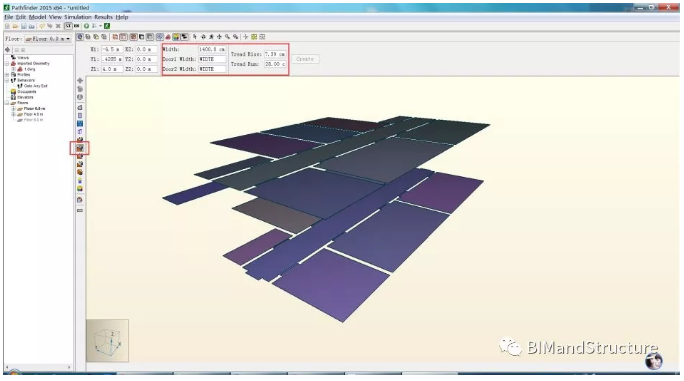The height and width of the screenshot is (381, 684).
Task: Click the Create button
Action: [x=305, y=59]
